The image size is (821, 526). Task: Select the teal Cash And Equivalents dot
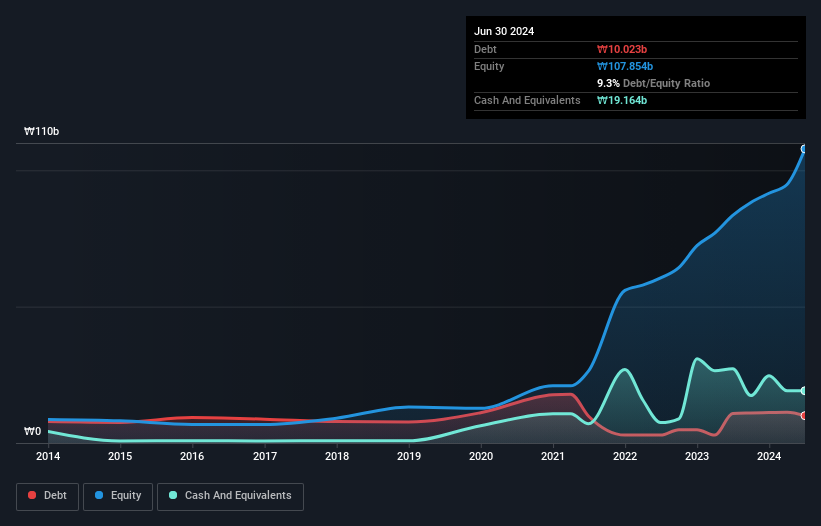click(x=173, y=495)
